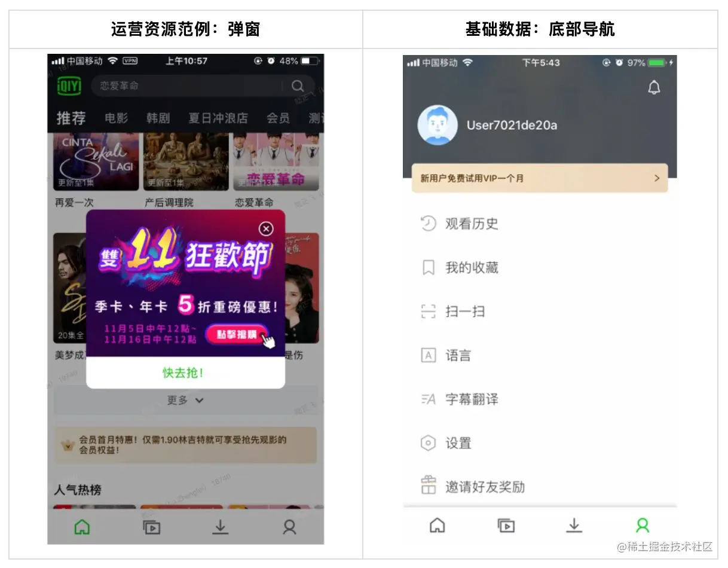
Task: Tap the VPN indicator in left status bar
Action: click(x=130, y=61)
